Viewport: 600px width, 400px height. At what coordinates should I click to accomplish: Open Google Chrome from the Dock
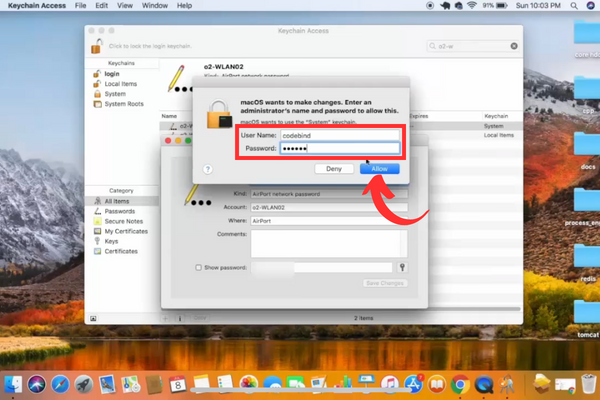(x=460, y=384)
